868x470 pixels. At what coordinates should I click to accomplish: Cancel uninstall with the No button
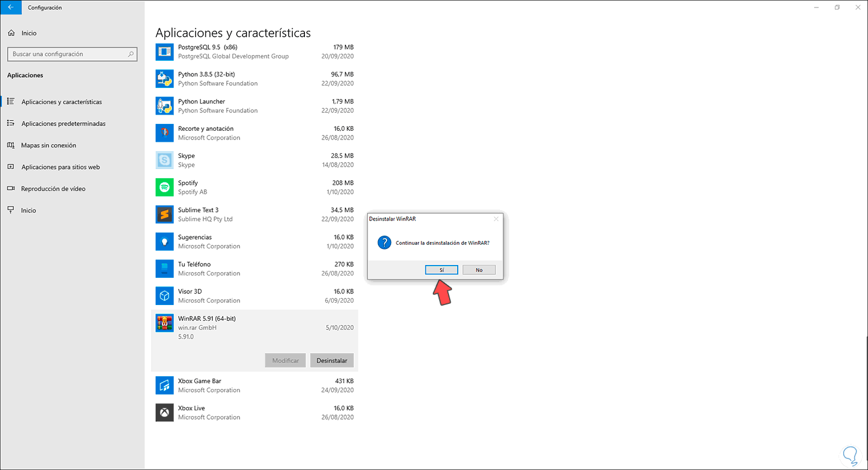[x=479, y=270]
